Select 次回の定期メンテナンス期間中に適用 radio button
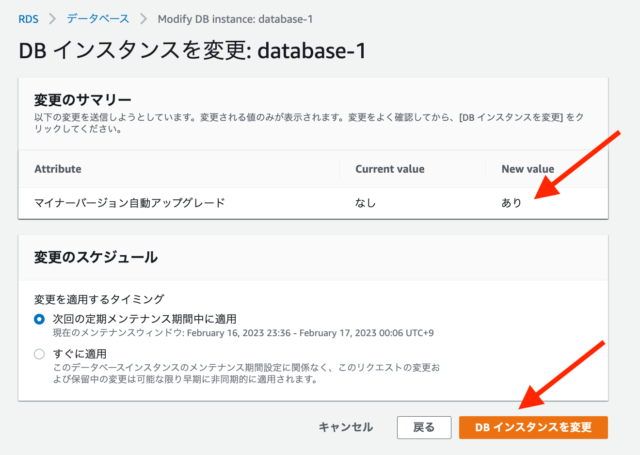 (x=39, y=319)
